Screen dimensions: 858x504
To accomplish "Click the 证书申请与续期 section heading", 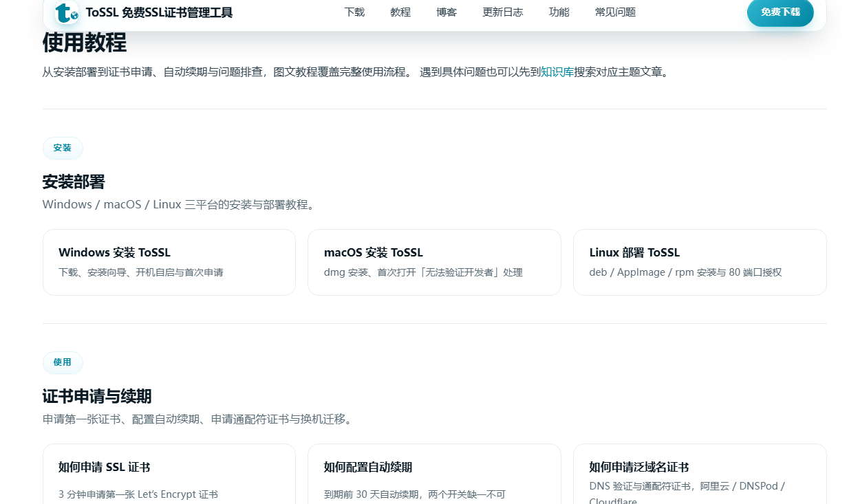I will 97,397.
